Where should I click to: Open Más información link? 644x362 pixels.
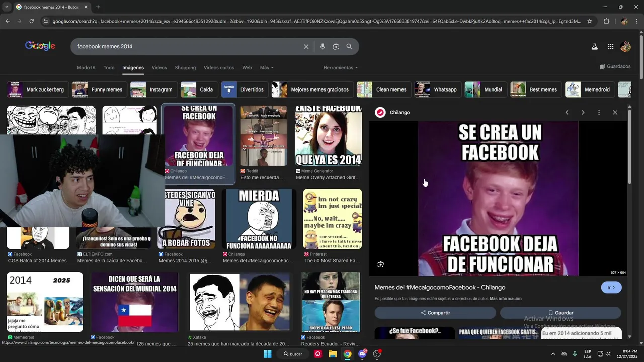click(x=505, y=299)
